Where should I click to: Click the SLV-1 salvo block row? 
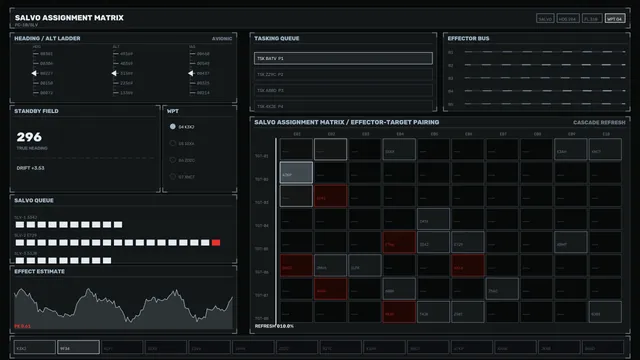69,224
